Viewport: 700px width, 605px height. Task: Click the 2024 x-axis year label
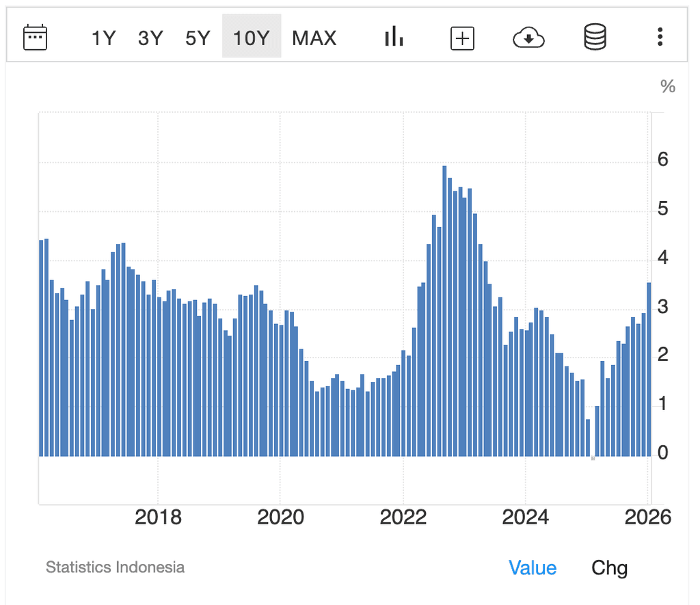pos(525,517)
